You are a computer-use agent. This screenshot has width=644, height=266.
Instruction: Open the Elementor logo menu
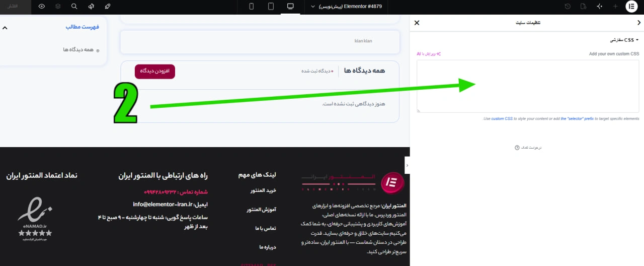pyautogui.click(x=631, y=7)
